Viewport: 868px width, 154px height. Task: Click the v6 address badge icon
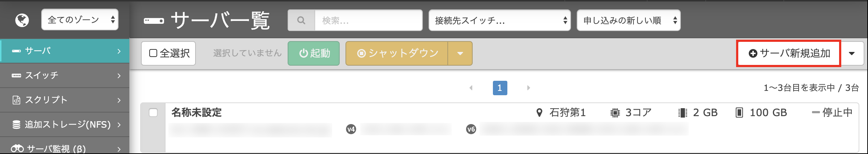(x=471, y=129)
